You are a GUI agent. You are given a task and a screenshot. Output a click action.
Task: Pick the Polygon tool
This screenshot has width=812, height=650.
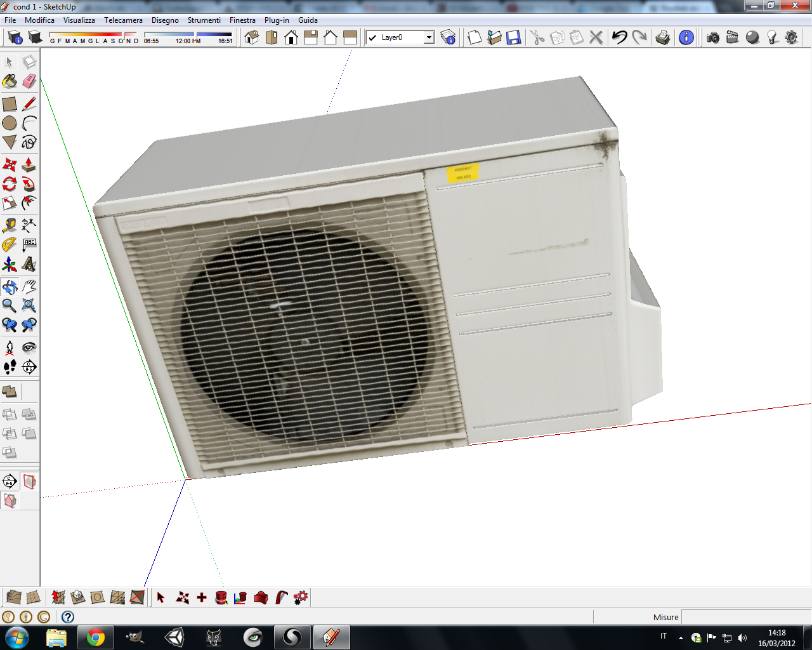10,142
